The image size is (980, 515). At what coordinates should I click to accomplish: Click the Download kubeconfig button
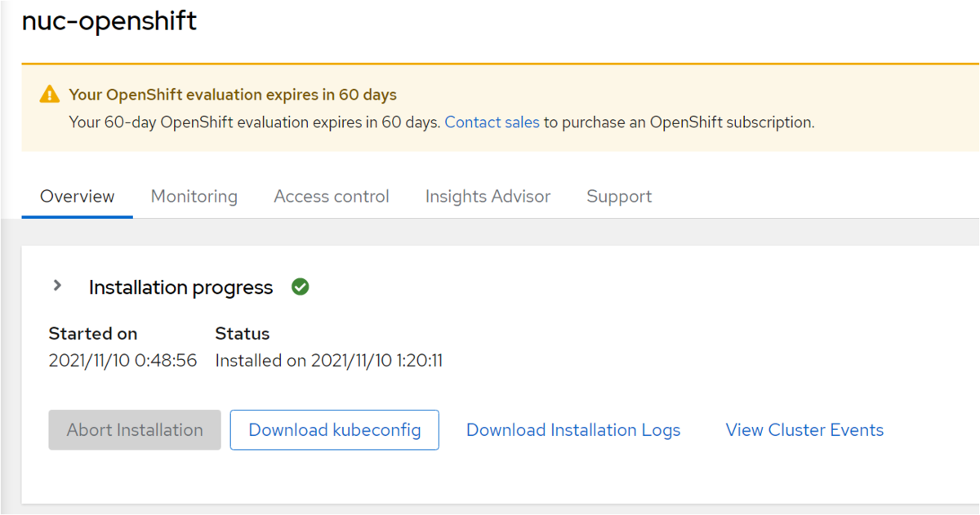[335, 430]
